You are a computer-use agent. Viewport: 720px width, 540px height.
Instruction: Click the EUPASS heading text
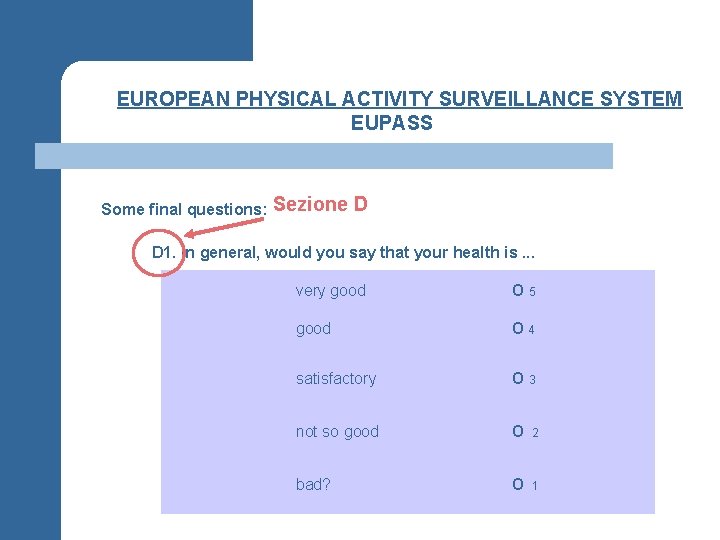(392, 123)
